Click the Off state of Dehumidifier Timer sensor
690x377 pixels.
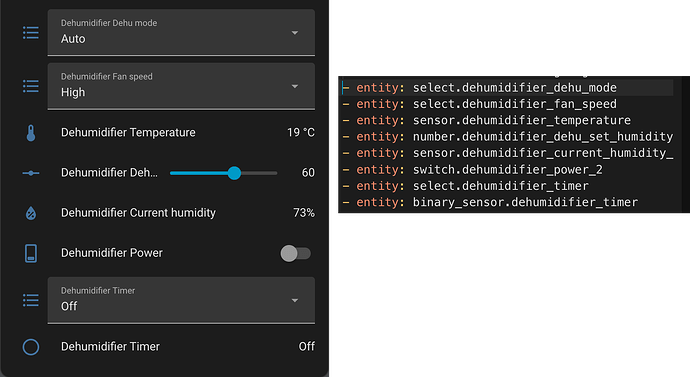pos(307,347)
